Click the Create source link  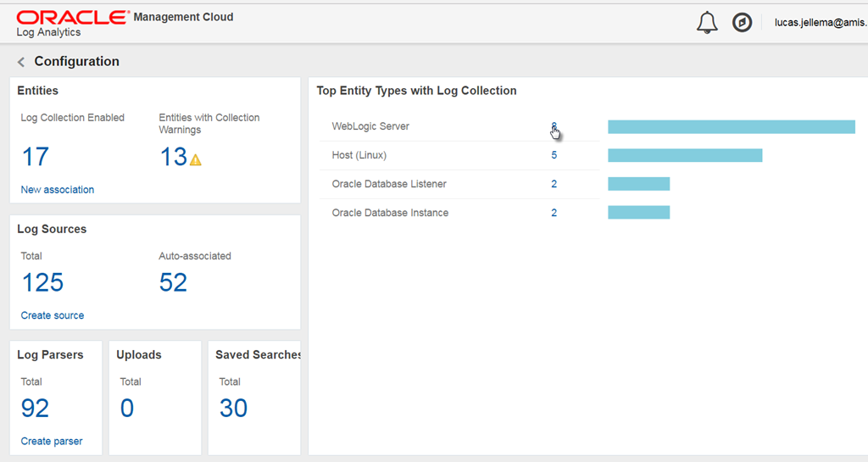[52, 315]
